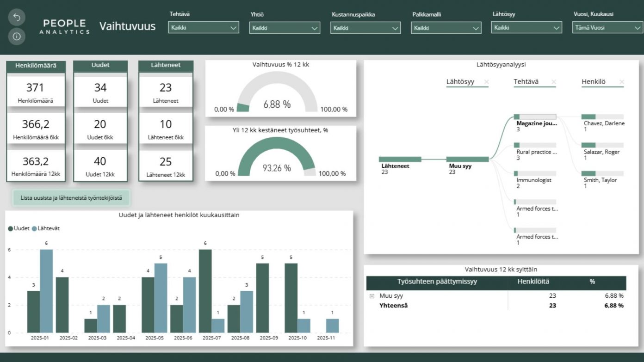Open the Palkkamalli dropdown

pos(446,28)
